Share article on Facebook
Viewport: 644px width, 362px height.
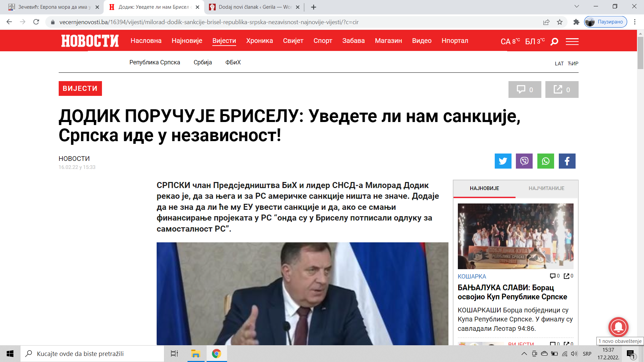[x=567, y=161]
